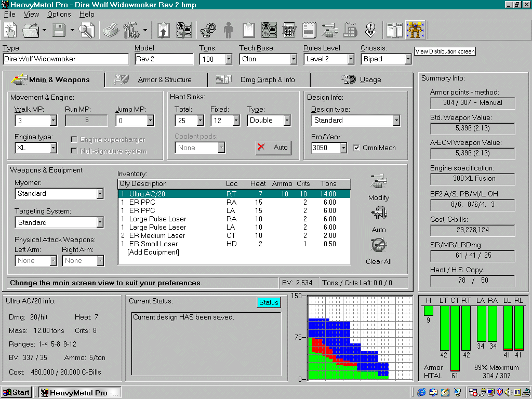Click the hex map with up arrow icon

pyautogui.click(x=184, y=30)
